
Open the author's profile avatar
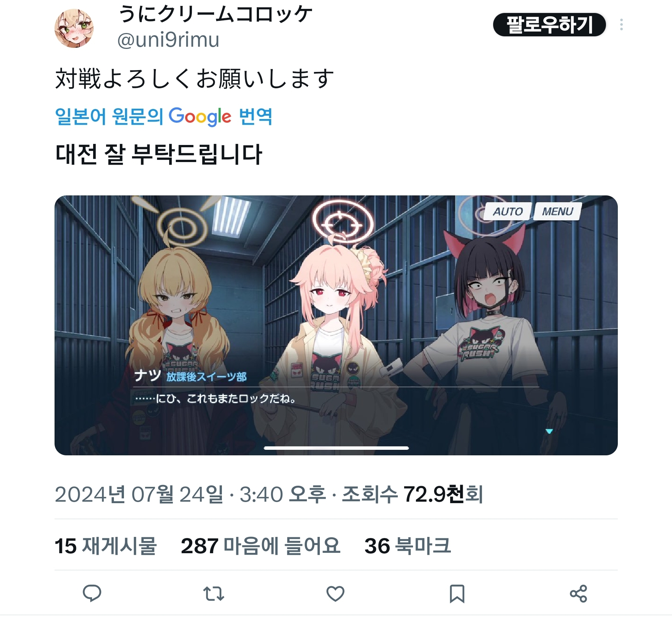(74, 29)
